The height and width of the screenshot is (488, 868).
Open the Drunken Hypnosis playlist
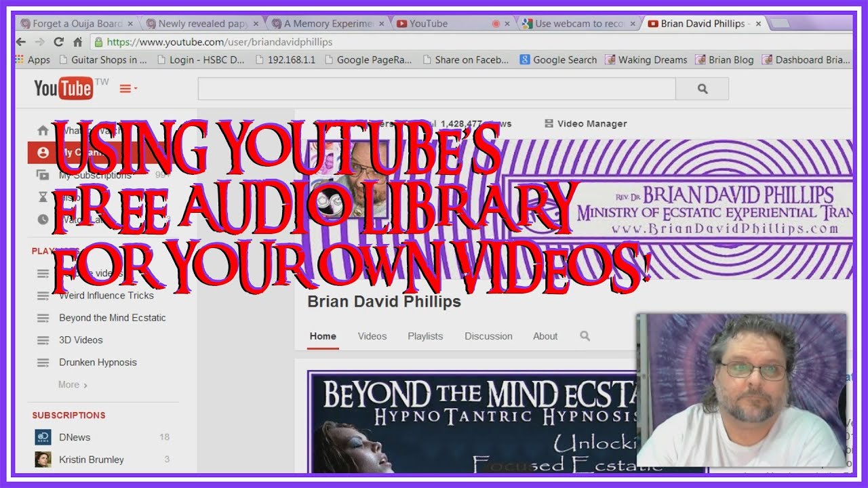coord(98,363)
